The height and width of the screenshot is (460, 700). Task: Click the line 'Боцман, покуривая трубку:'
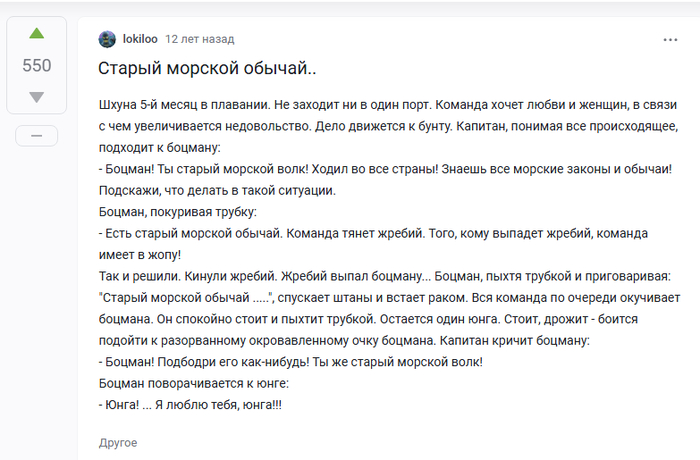(x=178, y=212)
